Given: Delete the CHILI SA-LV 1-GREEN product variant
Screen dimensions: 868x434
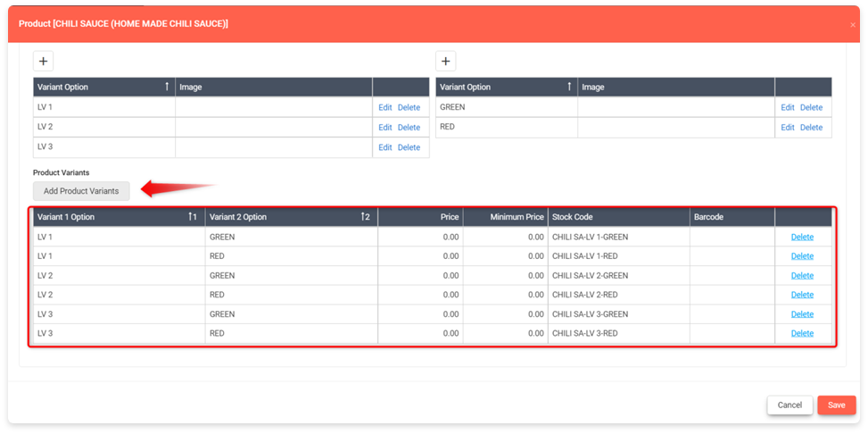Looking at the screenshot, I should coord(802,237).
